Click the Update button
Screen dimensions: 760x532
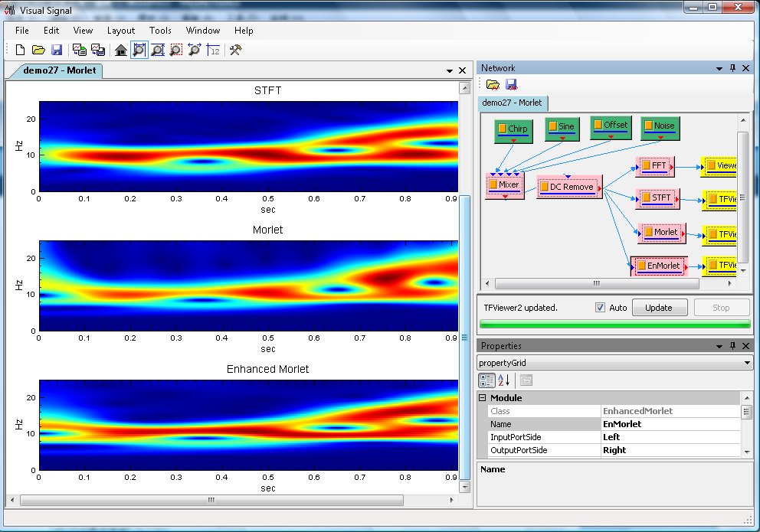tap(659, 308)
